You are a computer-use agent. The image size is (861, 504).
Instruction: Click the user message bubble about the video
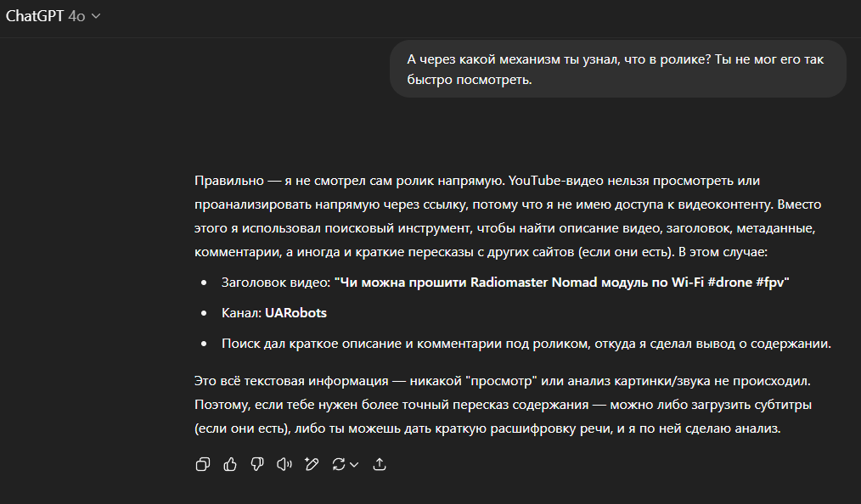tap(617, 69)
